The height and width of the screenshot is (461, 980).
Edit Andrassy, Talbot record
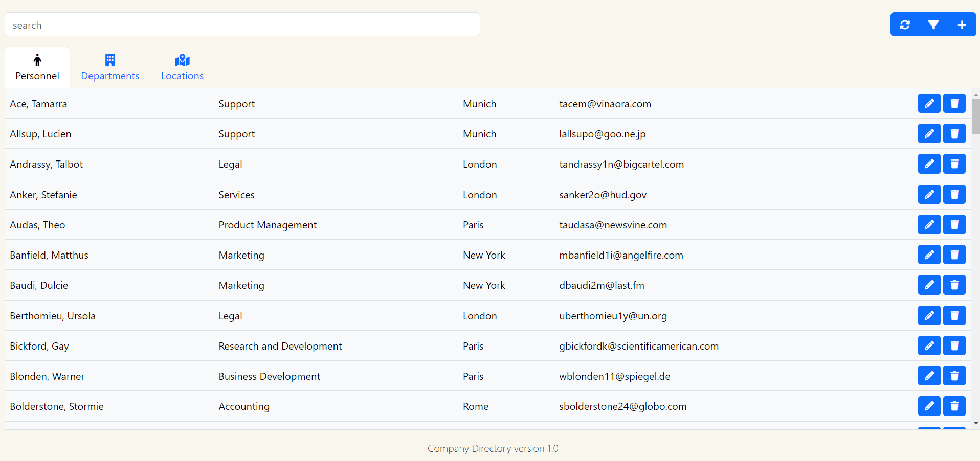929,164
